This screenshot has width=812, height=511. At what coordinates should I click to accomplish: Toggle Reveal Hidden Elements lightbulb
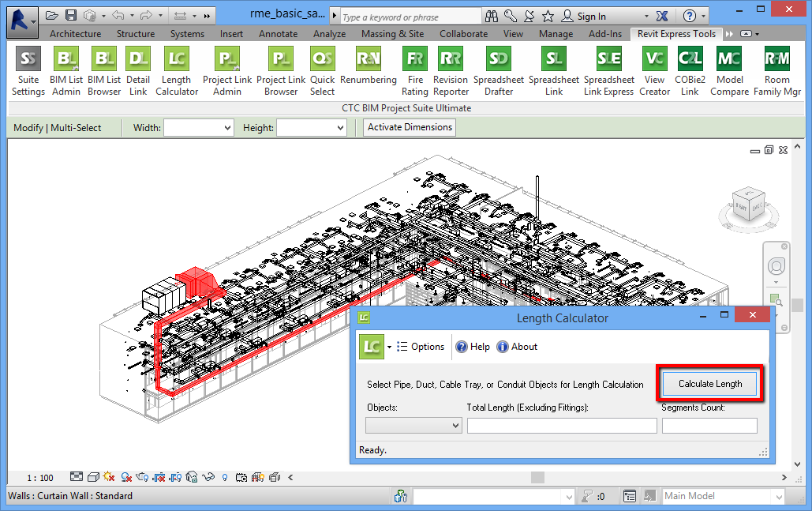tap(224, 476)
